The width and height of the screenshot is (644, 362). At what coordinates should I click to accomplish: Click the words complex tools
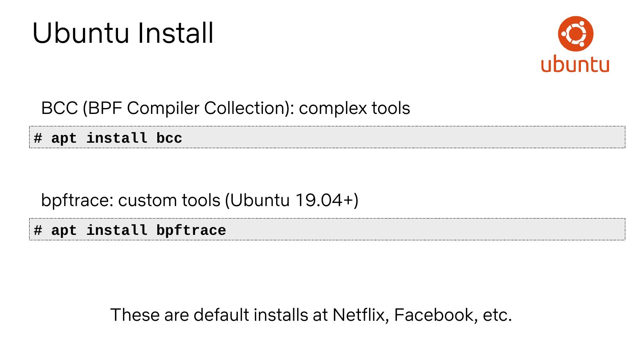pos(354,108)
